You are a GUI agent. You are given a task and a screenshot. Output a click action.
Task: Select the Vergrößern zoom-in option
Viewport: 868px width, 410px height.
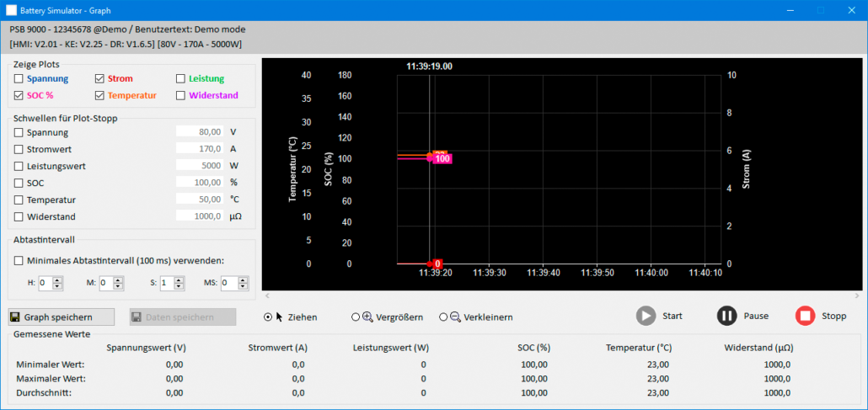coord(356,317)
